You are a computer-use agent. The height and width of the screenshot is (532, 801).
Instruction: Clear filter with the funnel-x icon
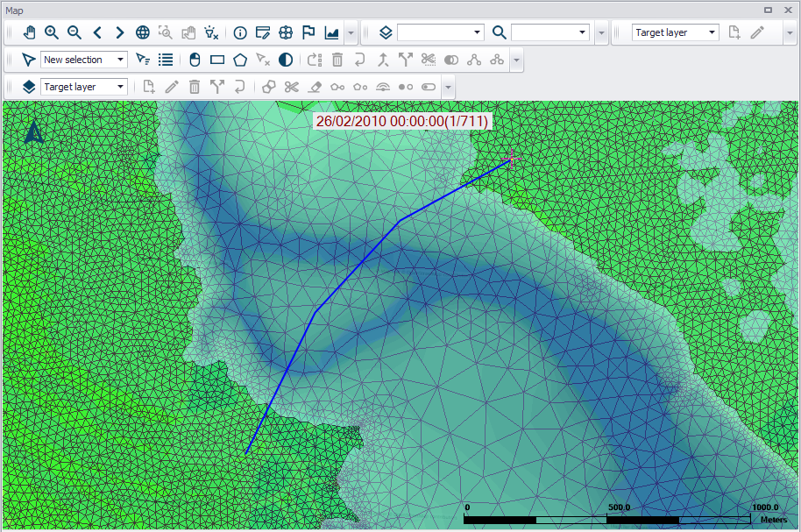tap(211, 32)
